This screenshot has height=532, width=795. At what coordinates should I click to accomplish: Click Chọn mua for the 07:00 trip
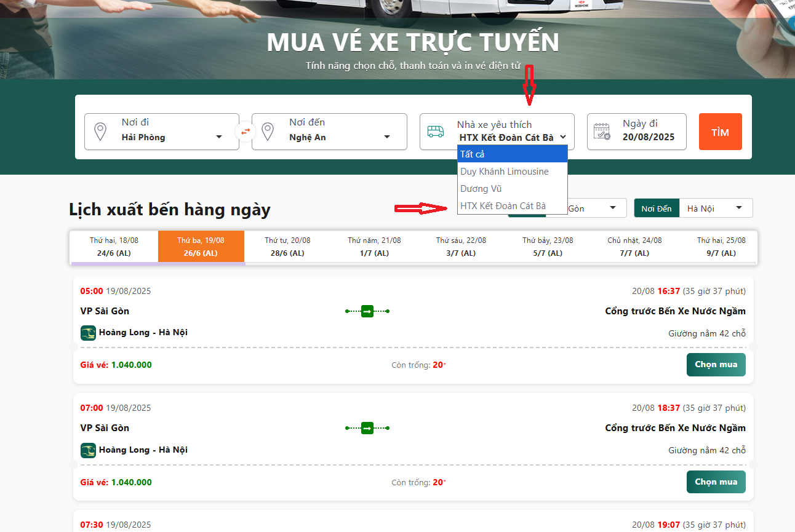[x=716, y=482]
